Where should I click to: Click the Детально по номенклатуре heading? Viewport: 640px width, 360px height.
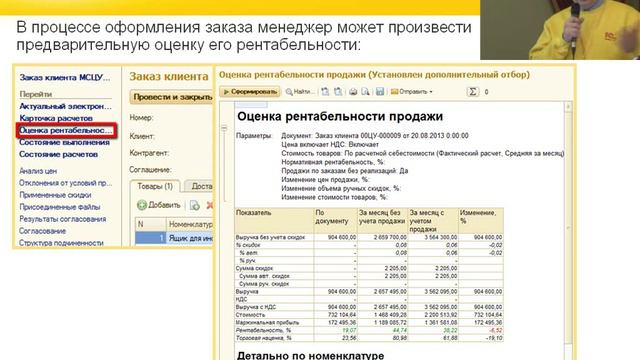311,355
